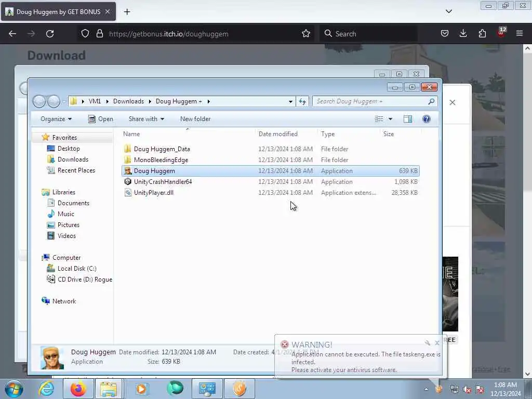Click the list all tabs chevron
The width and height of the screenshot is (532, 399).
click(x=448, y=11)
